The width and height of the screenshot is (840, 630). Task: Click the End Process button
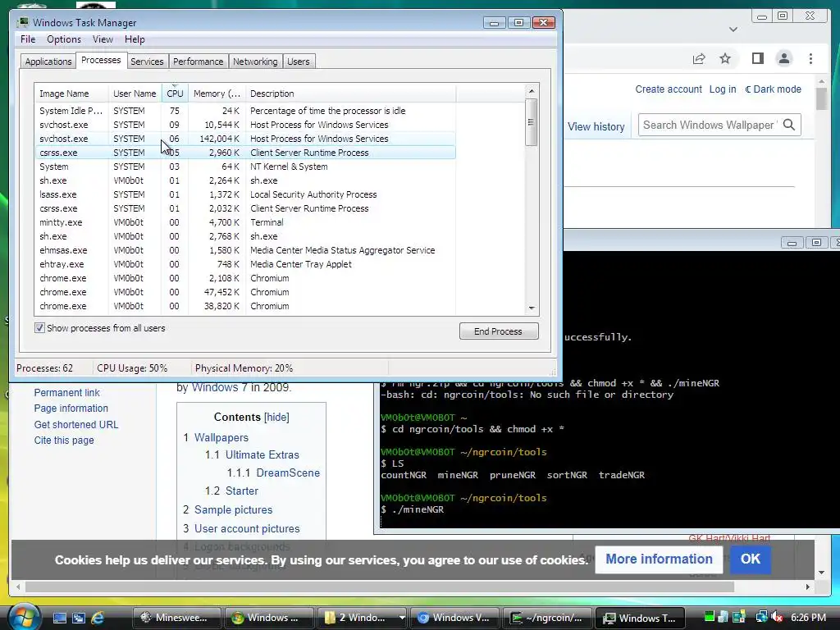[499, 331]
